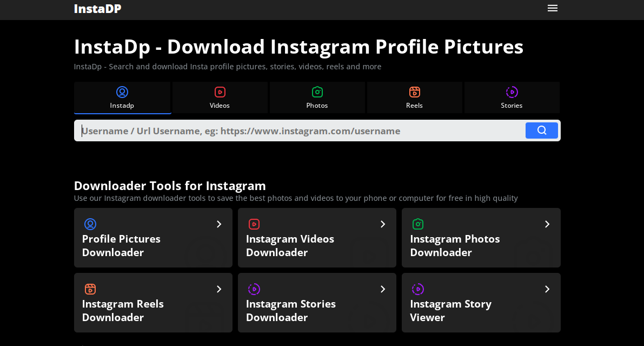Screen dimensions: 644x346
Task: Open Instagram Videos Downloader card title
Action: (290, 246)
